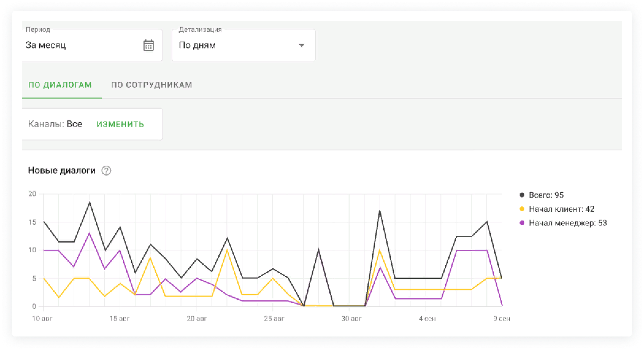
Task: Toggle the Начал менеджер: 53 legend series
Action: [x=568, y=223]
